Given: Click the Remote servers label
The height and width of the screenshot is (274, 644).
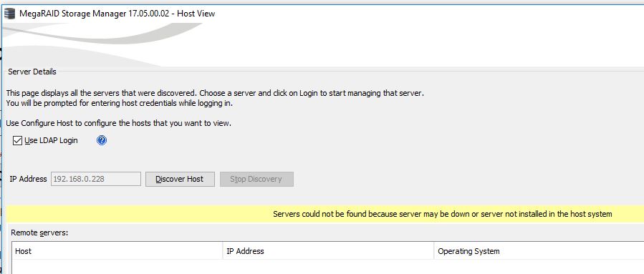Looking at the screenshot, I should 39,233.
